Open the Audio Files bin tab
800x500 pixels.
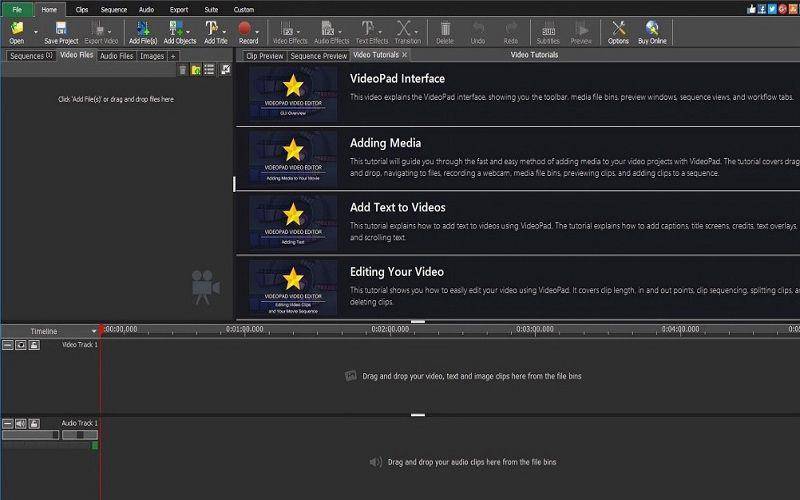[x=116, y=56]
